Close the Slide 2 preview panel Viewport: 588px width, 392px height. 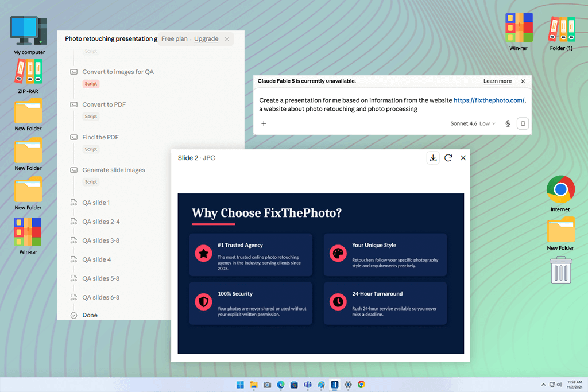point(463,158)
